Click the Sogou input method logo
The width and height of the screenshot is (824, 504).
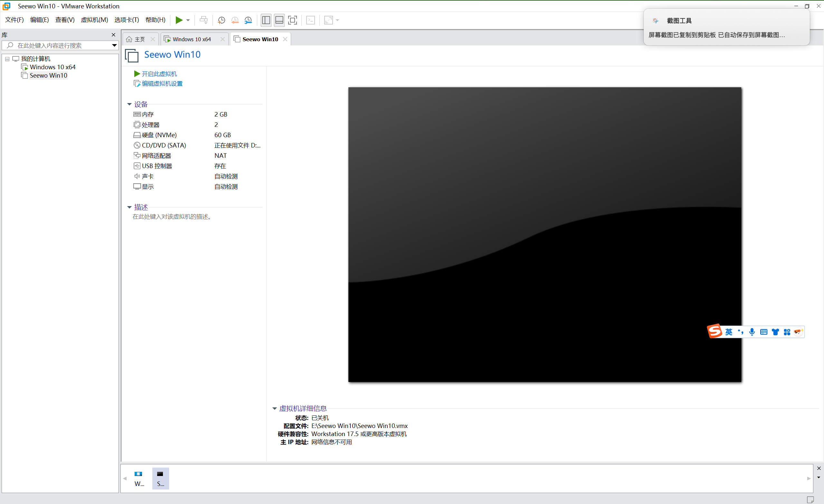(715, 331)
